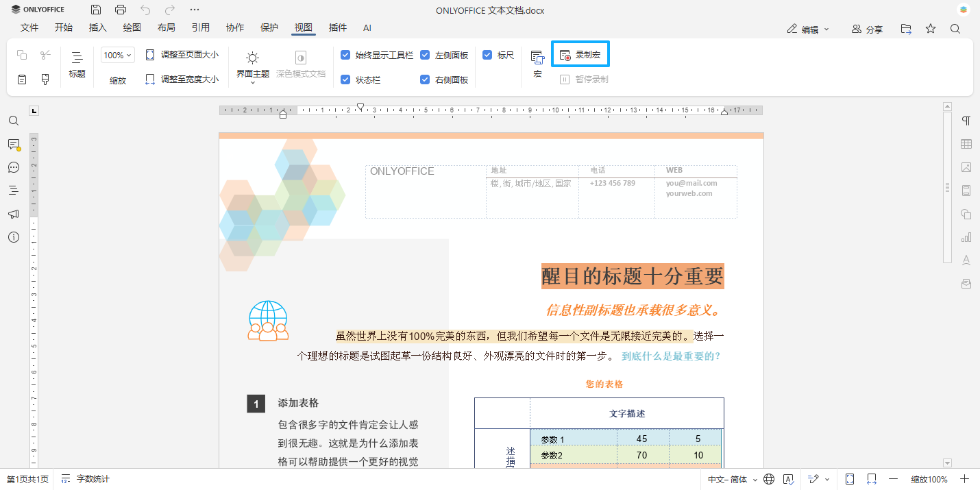
Task: Open Mail Merge settings in the right sidebar
Action: (966, 283)
